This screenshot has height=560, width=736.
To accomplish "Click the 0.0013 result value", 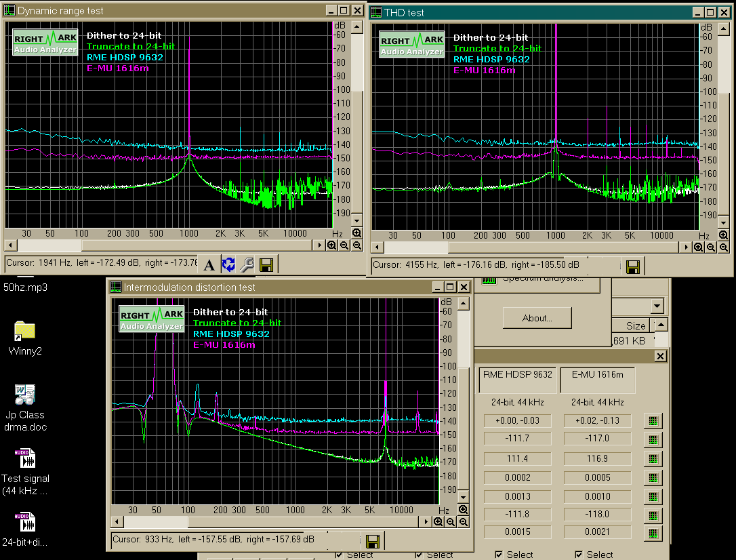I will [517, 497].
